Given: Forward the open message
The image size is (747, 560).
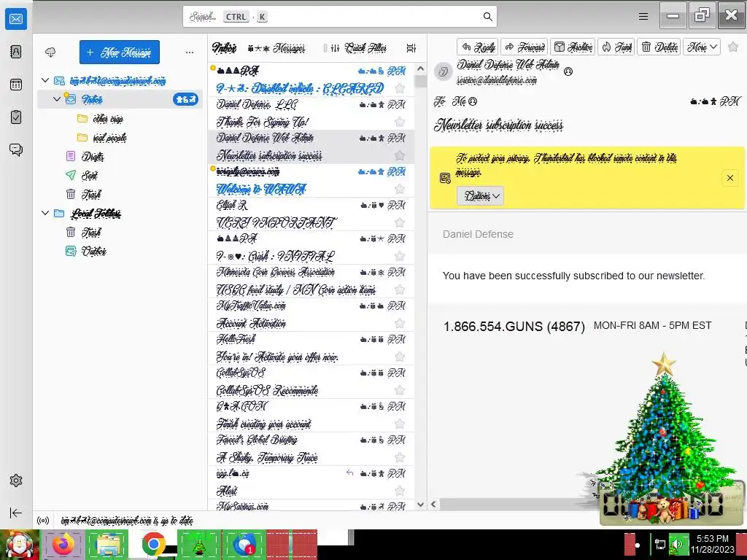Looking at the screenshot, I should click(x=525, y=47).
